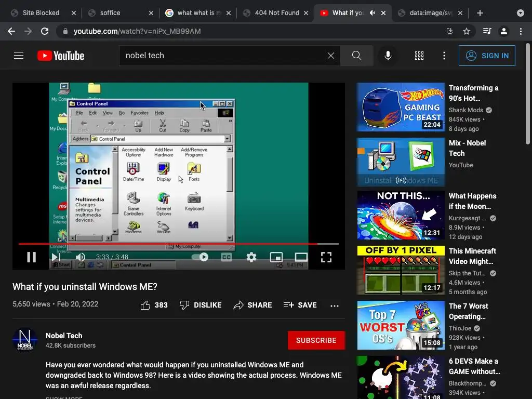Open the Nobel Tech channel name link
532x399 pixels.
64,336
